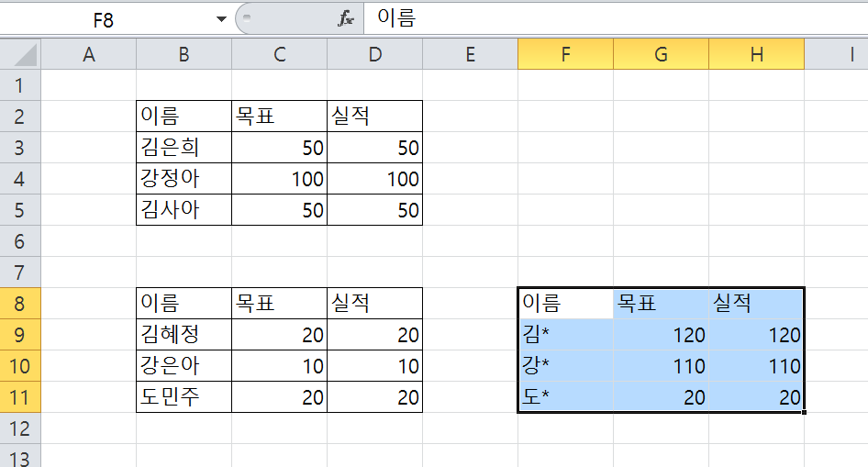
Task: Select row 8 header
Action: pyautogui.click(x=21, y=304)
